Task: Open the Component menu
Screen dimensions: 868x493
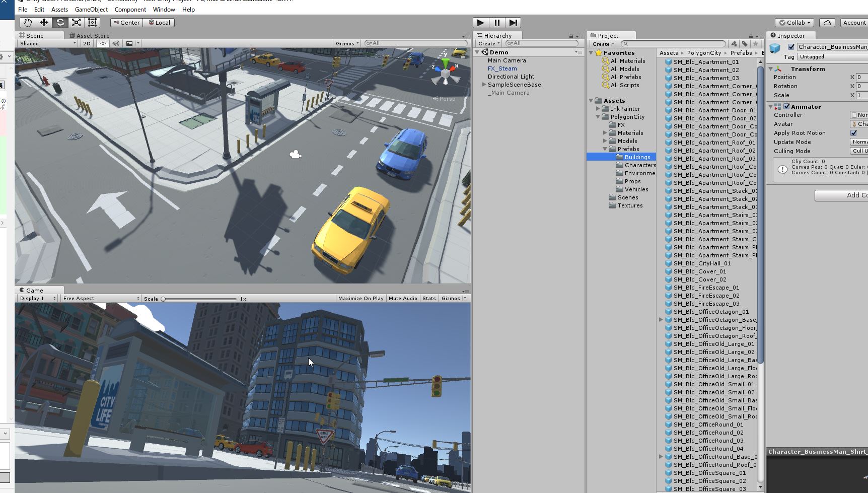Action: coord(130,10)
